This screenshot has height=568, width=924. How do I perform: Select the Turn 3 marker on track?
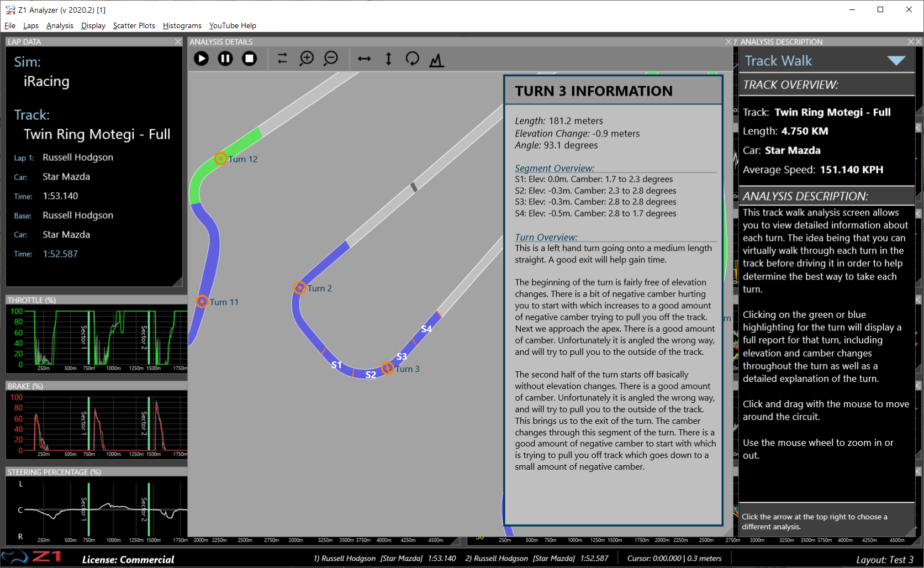(x=388, y=367)
